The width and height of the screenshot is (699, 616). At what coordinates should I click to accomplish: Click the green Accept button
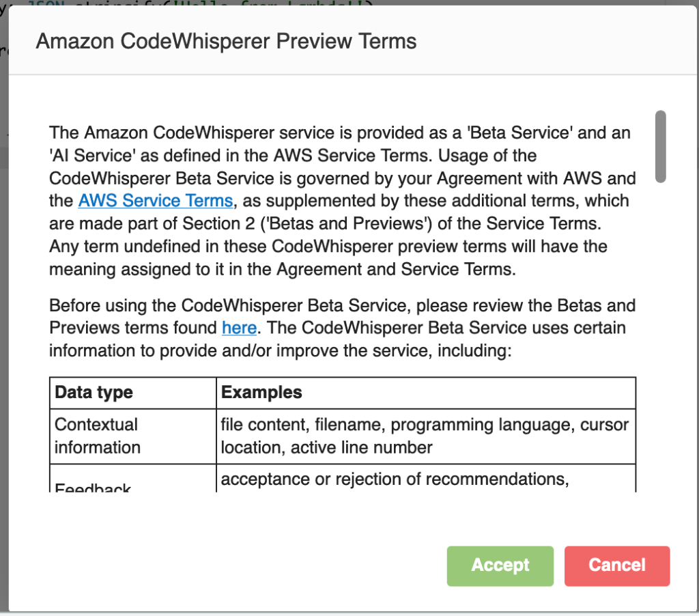[x=500, y=565]
